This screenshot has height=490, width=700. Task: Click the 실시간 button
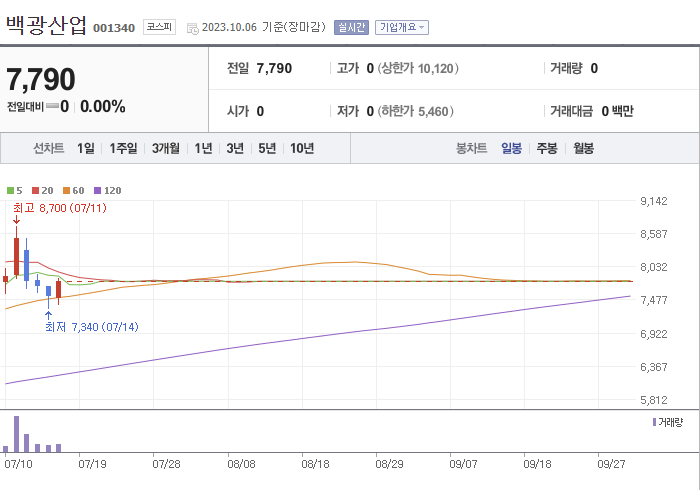(x=351, y=27)
